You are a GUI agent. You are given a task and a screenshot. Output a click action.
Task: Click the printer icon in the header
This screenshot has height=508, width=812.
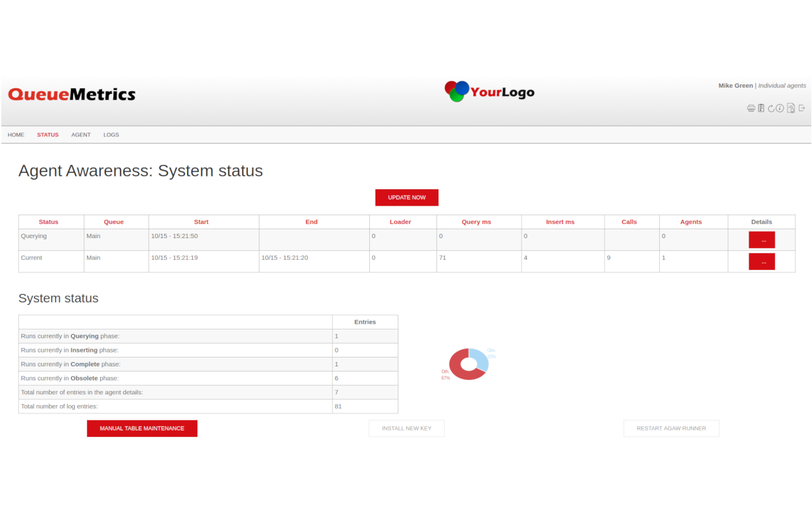point(751,109)
